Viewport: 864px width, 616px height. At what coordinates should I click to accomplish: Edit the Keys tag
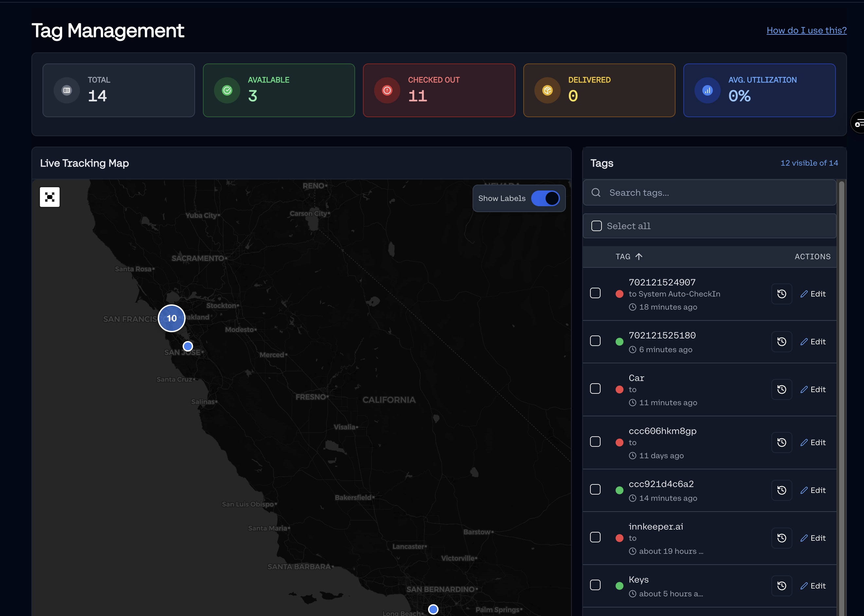[813, 586]
